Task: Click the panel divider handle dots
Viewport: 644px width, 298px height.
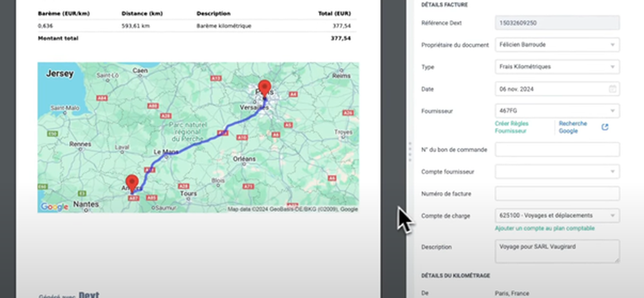Action: tap(410, 153)
